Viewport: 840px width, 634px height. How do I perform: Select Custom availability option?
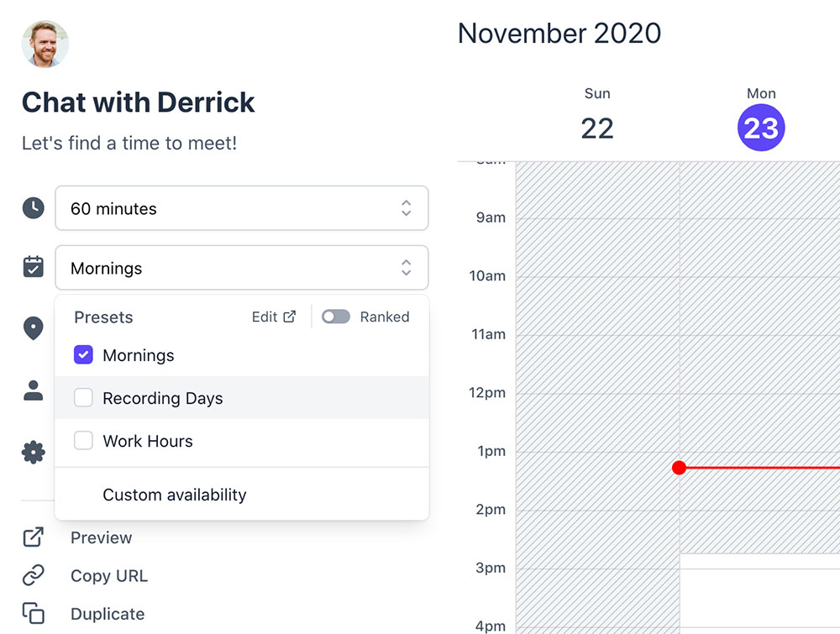point(175,495)
